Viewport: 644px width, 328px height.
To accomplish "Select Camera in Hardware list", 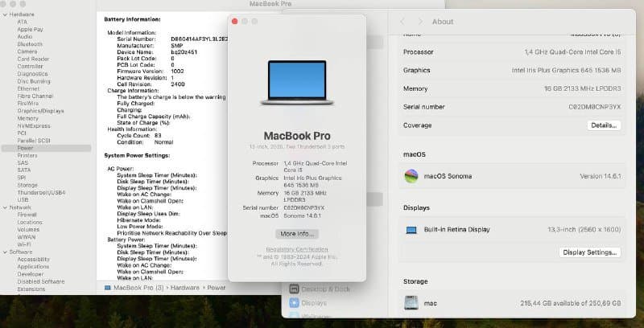I will [27, 51].
